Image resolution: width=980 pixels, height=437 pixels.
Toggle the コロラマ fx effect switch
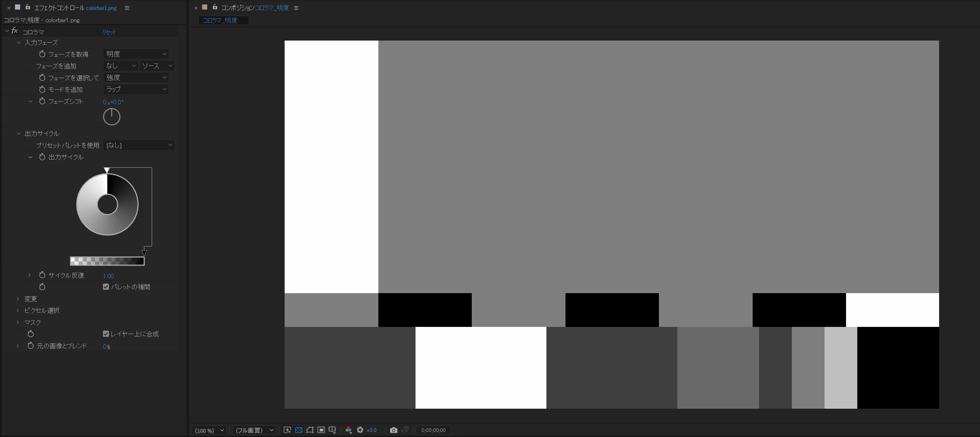tap(14, 31)
